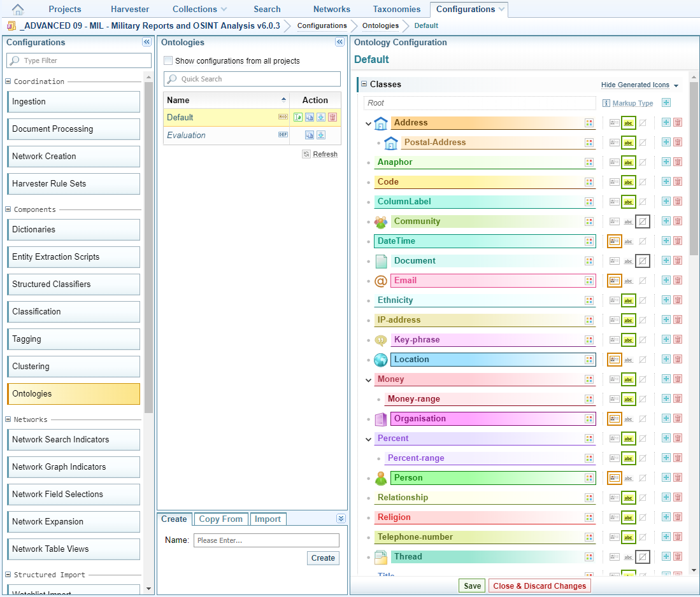Copy the Evaluation ontology using copy icon
This screenshot has width=700, height=597.
point(310,135)
